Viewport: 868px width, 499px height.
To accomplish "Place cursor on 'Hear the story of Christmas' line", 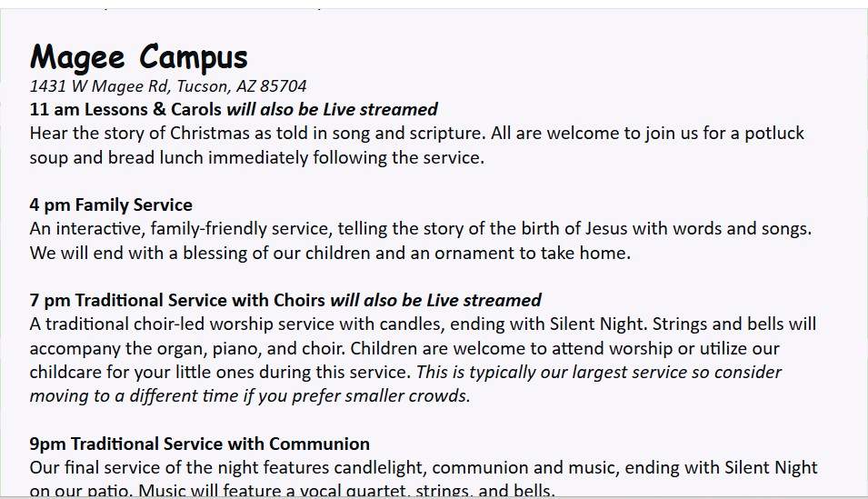I will coord(417,134).
